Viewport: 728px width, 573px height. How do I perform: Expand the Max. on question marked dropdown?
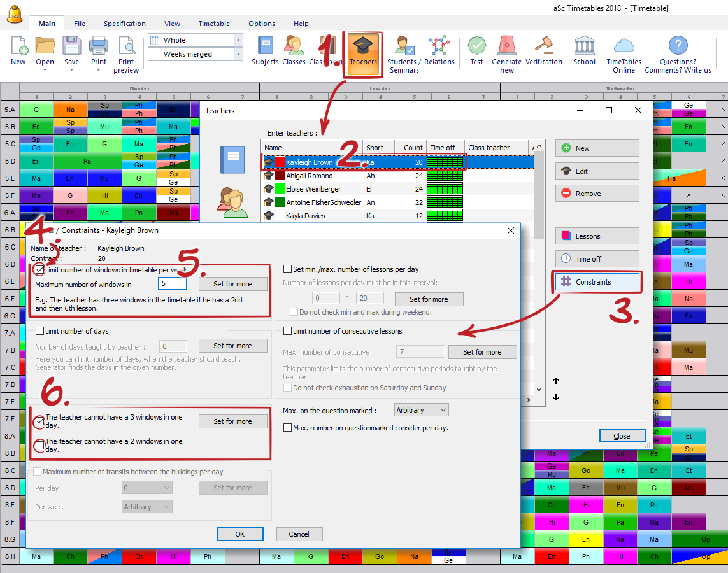pyautogui.click(x=421, y=410)
